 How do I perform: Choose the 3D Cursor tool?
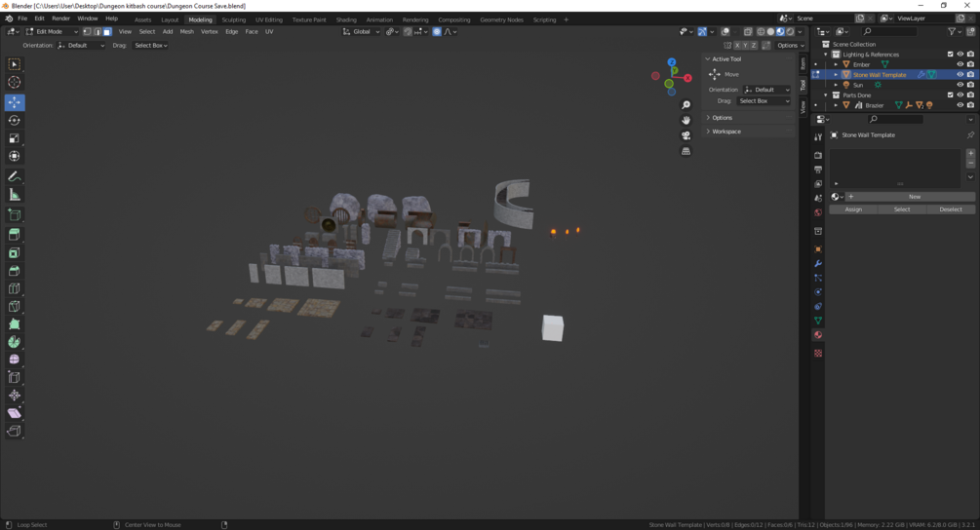(15, 83)
